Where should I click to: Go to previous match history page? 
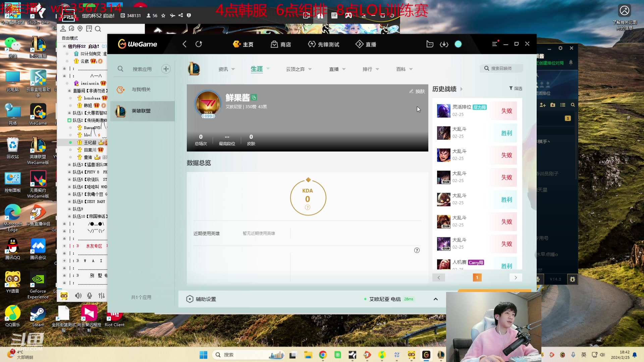coord(439,278)
